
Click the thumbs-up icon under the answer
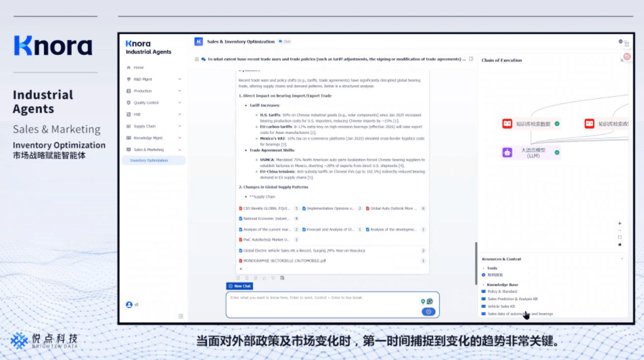point(264,278)
